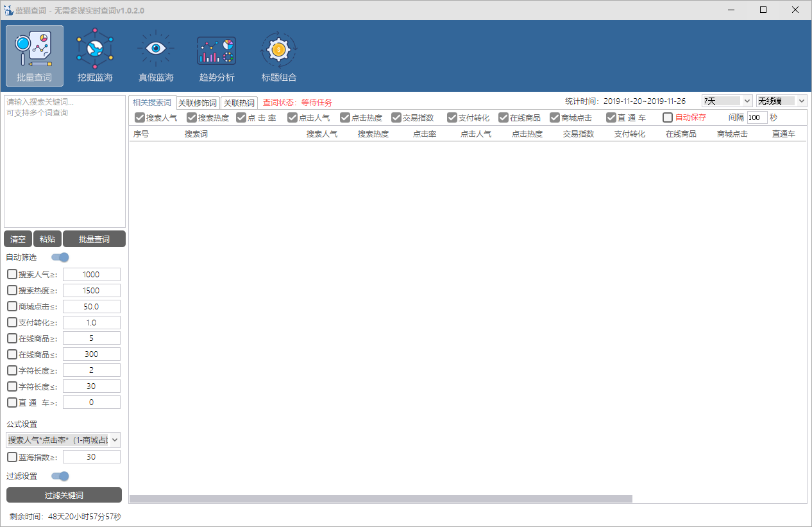Viewport: 812px width, 527px height.
Task: Uncheck the 直通车 column checkbox
Action: pos(611,117)
